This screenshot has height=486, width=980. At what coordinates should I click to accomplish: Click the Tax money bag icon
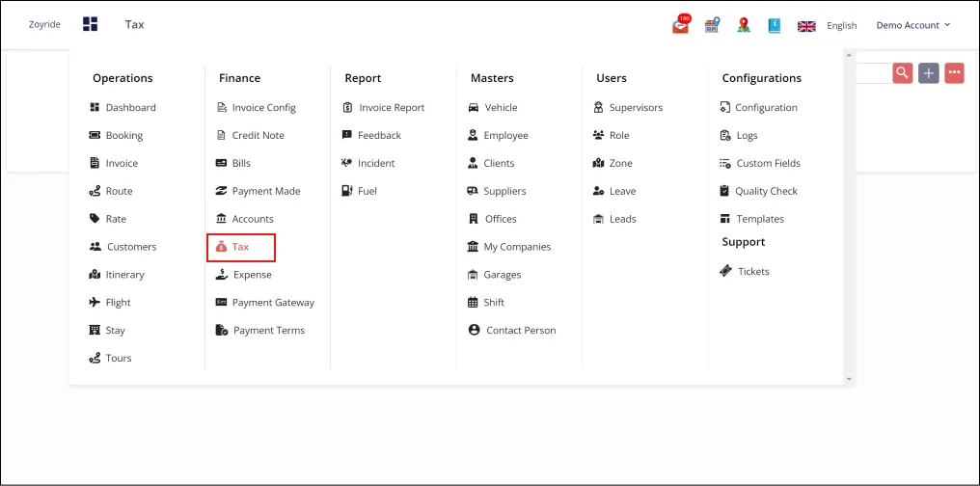coord(221,247)
